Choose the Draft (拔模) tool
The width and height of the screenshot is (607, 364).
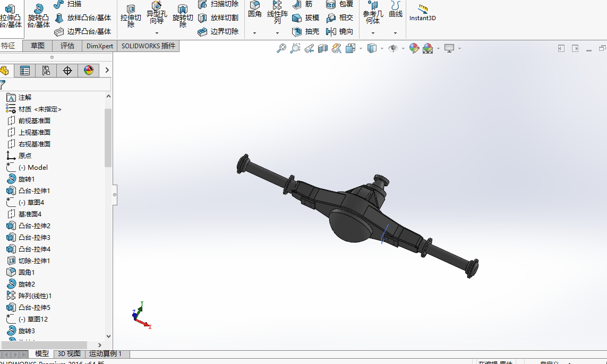(305, 18)
